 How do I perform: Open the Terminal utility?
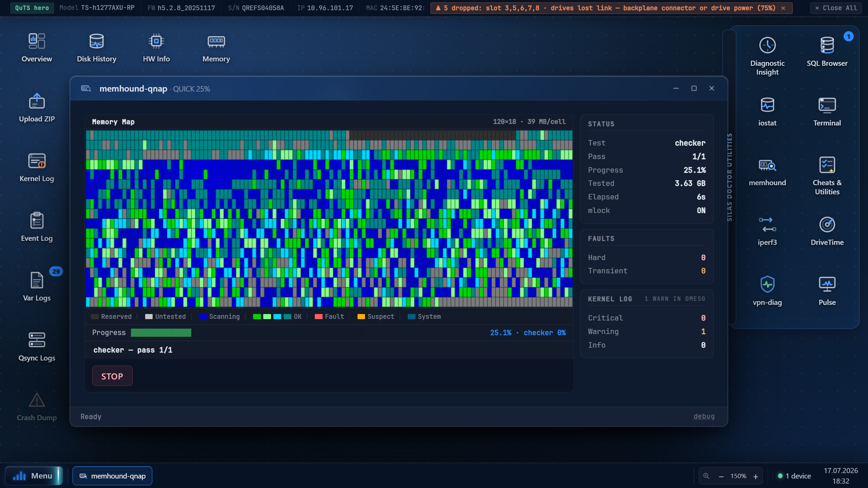click(x=827, y=112)
